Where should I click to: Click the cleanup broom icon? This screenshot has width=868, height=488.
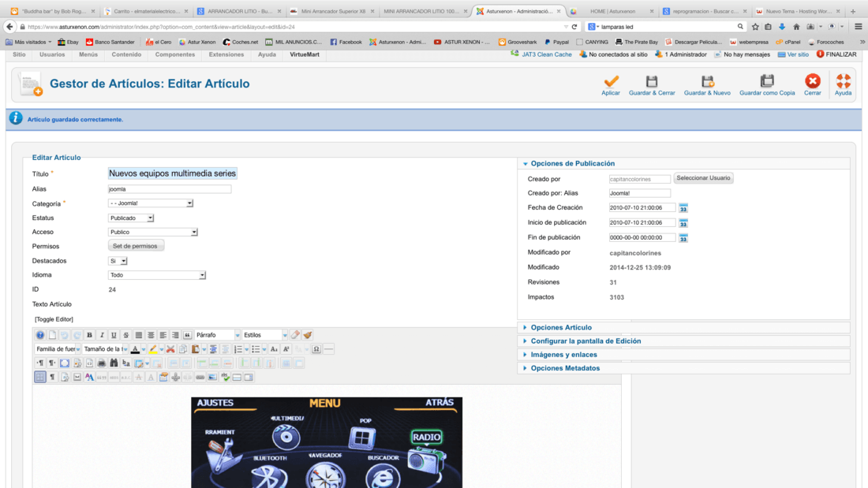click(x=307, y=335)
